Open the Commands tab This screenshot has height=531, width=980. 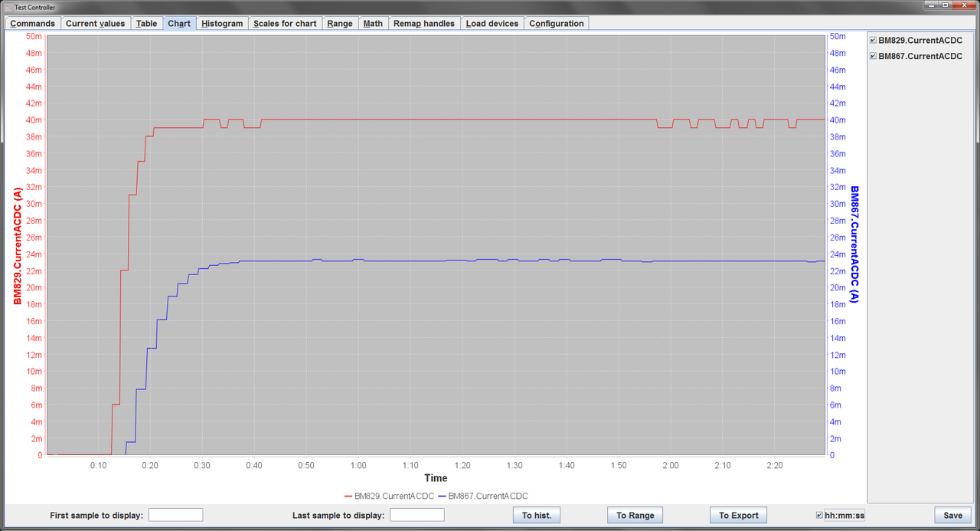tap(32, 23)
